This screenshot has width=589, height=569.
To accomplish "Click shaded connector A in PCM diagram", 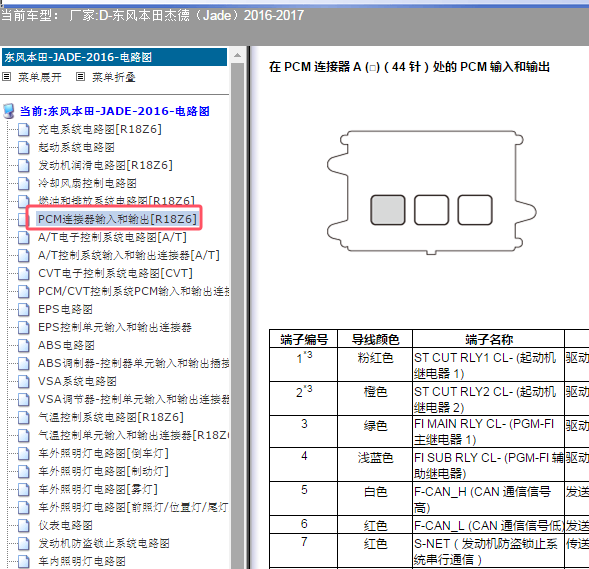I will pos(388,210).
